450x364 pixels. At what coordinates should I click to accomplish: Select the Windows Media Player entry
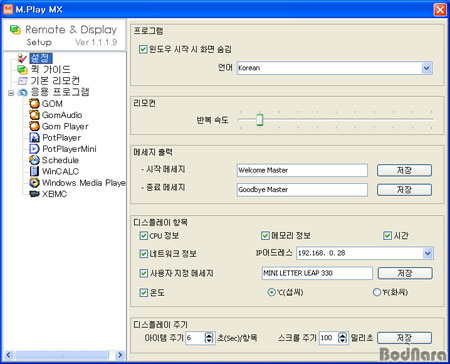(84, 183)
